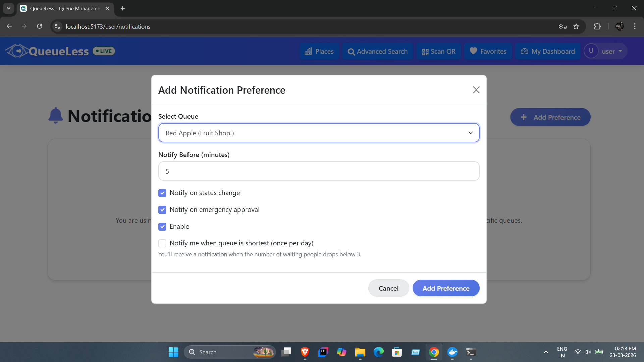The image size is (644, 362).
Task: Click the browser forward arrow
Action: click(24, 26)
